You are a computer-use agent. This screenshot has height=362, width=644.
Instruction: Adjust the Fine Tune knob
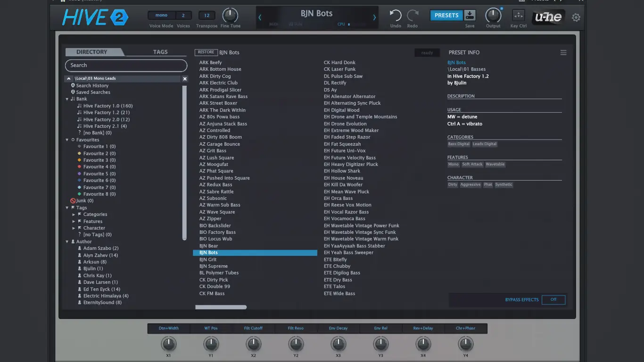click(230, 16)
